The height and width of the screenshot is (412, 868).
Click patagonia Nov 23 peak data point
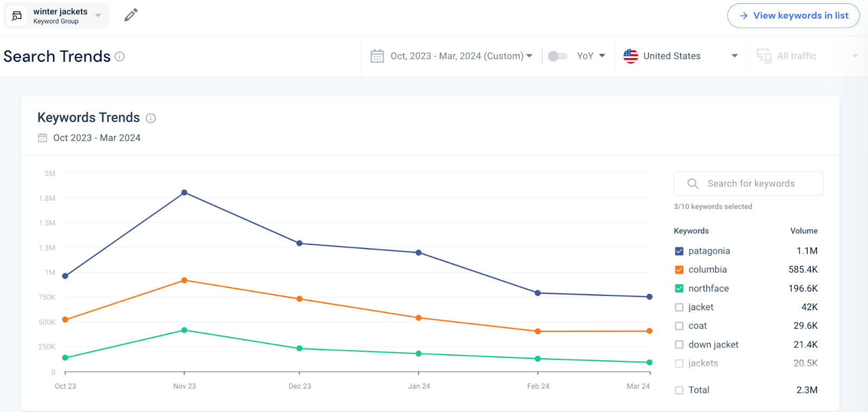[x=184, y=193]
